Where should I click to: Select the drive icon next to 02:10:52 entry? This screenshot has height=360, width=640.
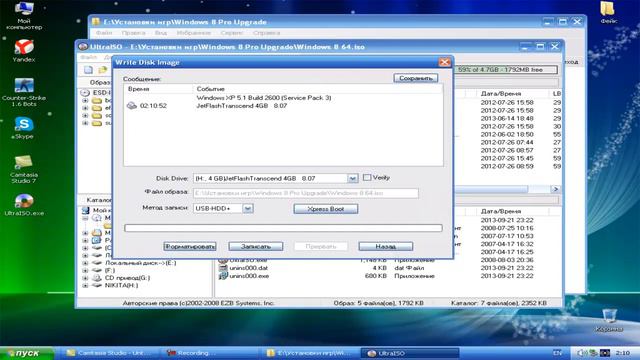click(x=131, y=105)
